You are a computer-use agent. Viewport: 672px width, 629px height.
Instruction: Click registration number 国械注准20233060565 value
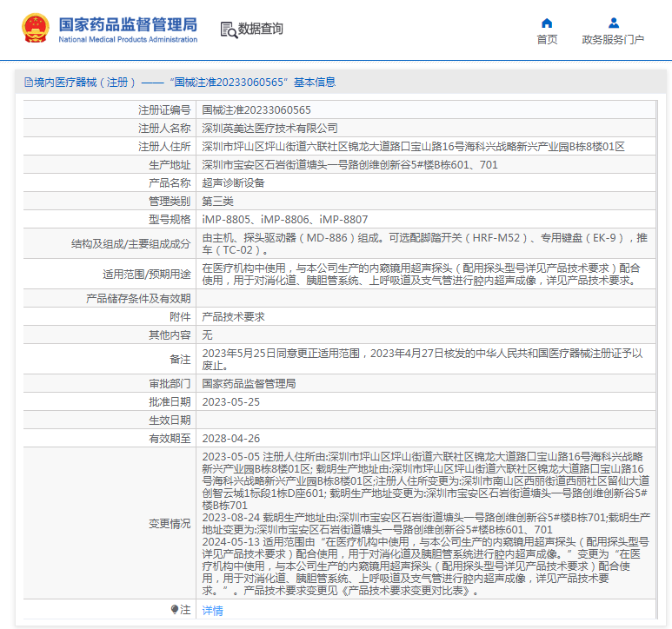(256, 110)
